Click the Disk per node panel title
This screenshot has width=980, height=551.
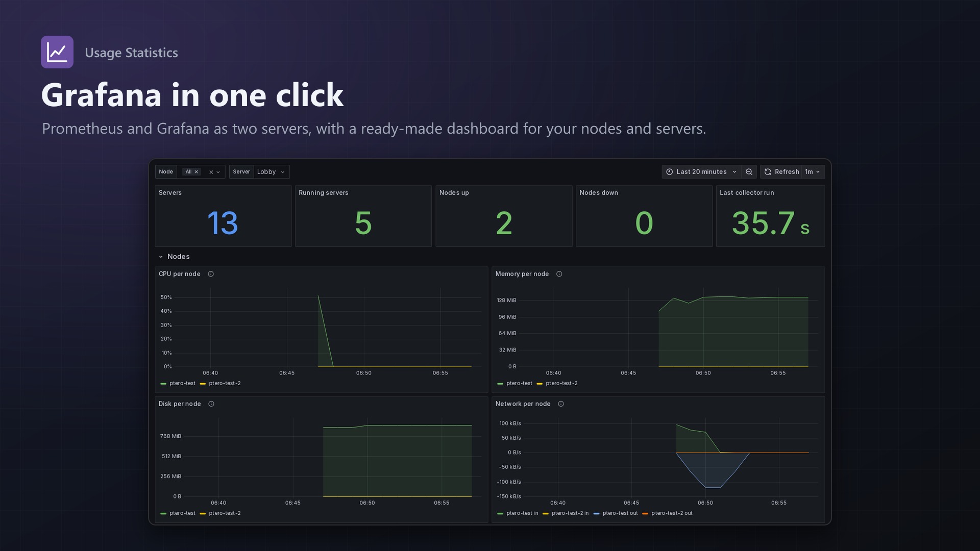click(180, 404)
